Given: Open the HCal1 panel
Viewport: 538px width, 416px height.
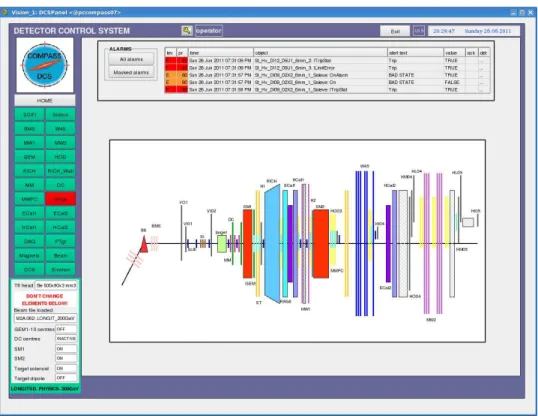Looking at the screenshot, I should (30, 227).
